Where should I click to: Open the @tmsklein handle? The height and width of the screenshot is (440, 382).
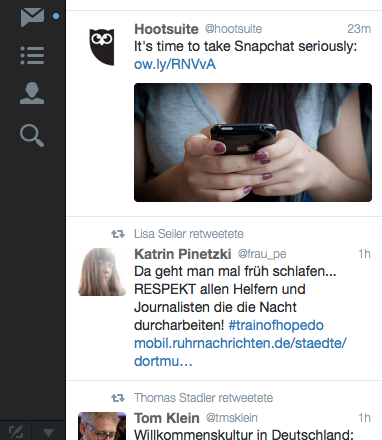click(232, 418)
